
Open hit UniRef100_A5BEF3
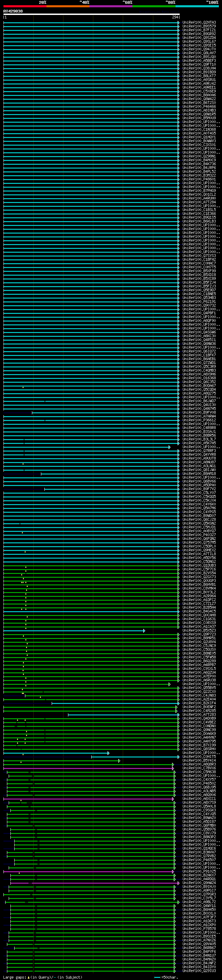(x=199, y=60)
